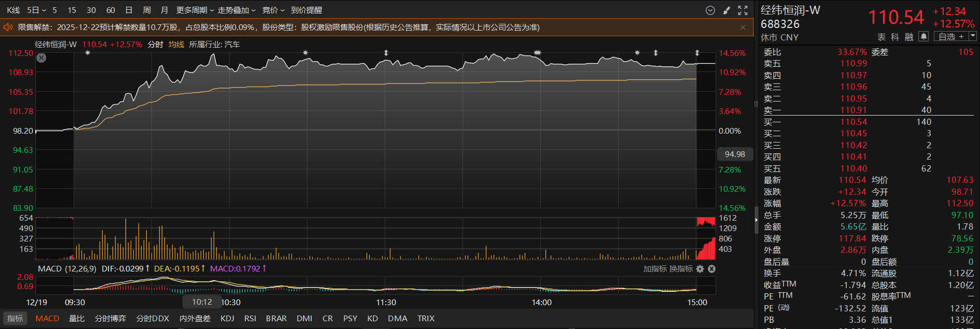This screenshot has width=980, height=329.
Task: Select the paintbrush drawing tool icon
Action: 726,10
